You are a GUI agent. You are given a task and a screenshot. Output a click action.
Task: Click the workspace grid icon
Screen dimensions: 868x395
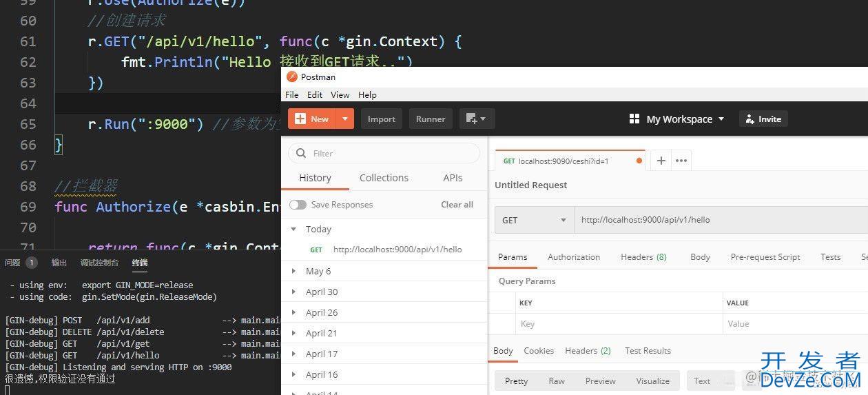[634, 119]
